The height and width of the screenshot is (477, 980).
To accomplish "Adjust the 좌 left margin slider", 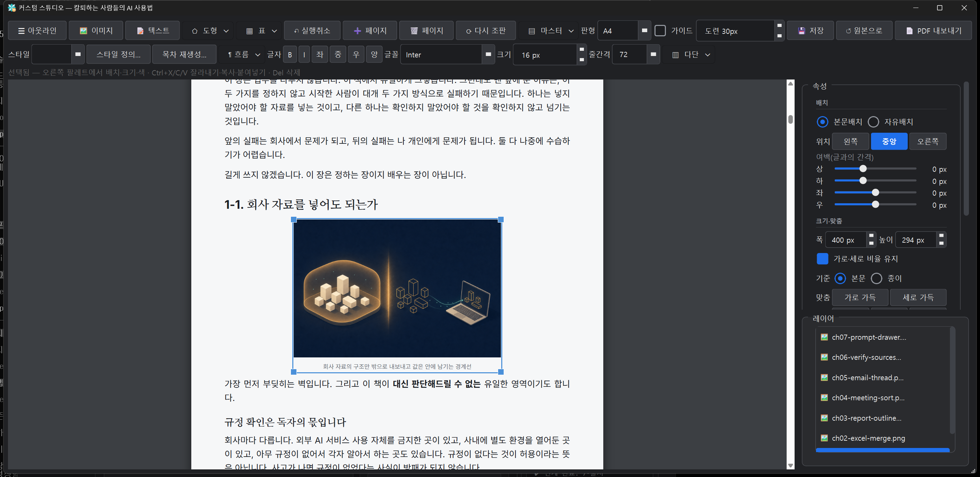I will [876, 193].
